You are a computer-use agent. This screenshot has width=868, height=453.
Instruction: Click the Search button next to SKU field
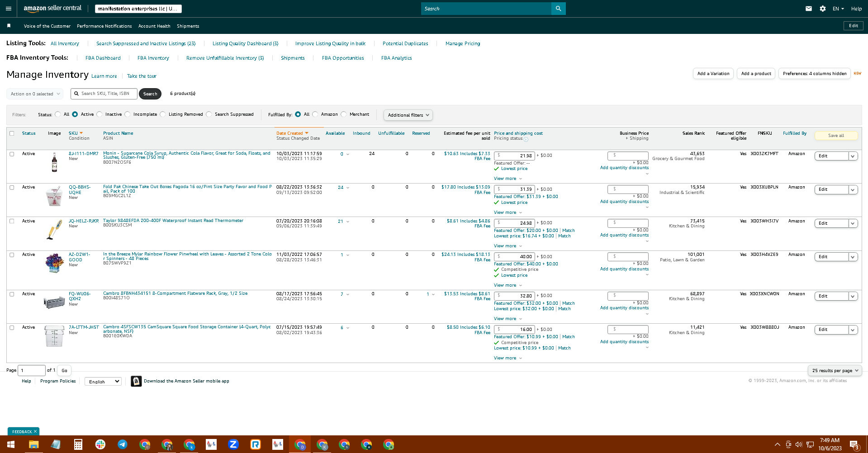pyautogui.click(x=150, y=94)
